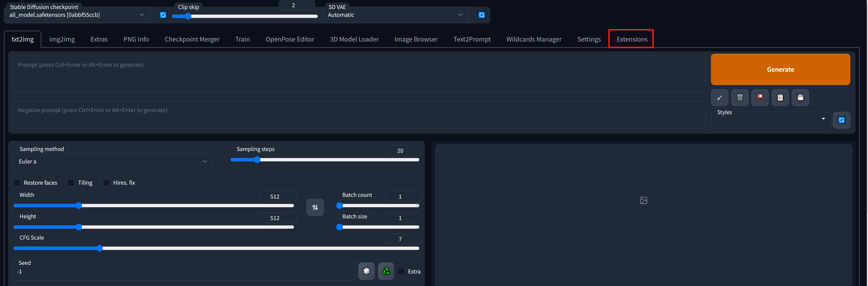Open the Stable Diffusion checkpoint dropdown
Viewport: 868px width, 286px height.
(x=77, y=15)
